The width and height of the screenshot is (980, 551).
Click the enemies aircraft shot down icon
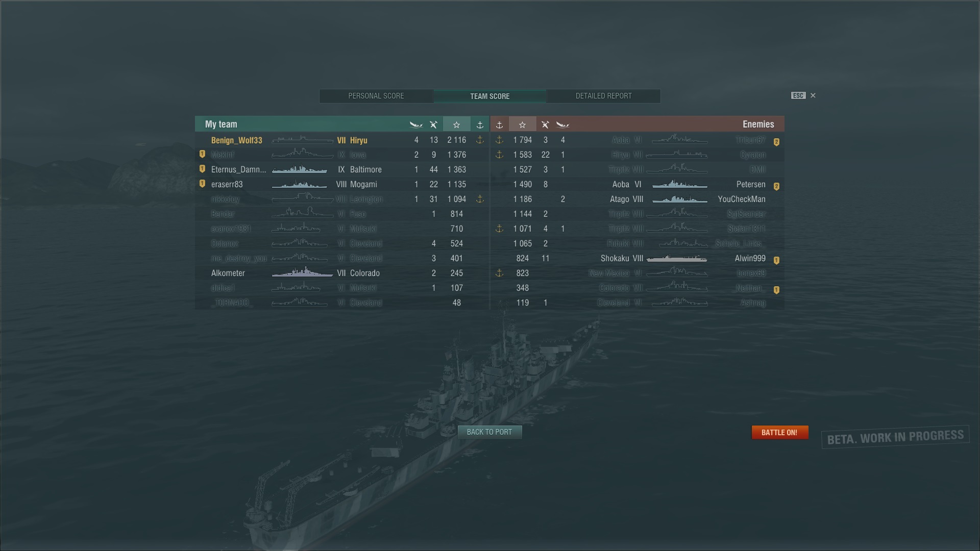[x=562, y=124]
